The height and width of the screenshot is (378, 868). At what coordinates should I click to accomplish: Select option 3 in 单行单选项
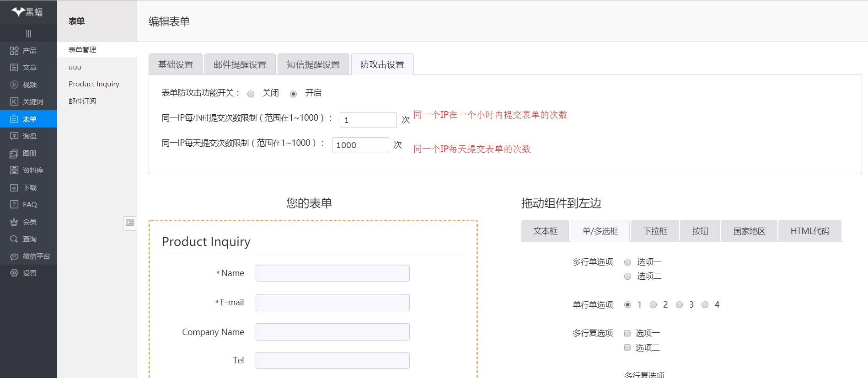point(679,305)
